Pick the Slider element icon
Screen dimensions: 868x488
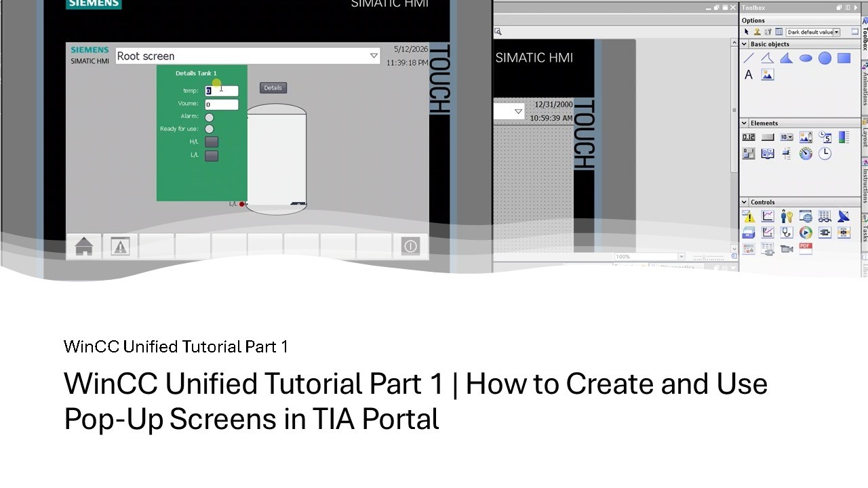[787, 153]
